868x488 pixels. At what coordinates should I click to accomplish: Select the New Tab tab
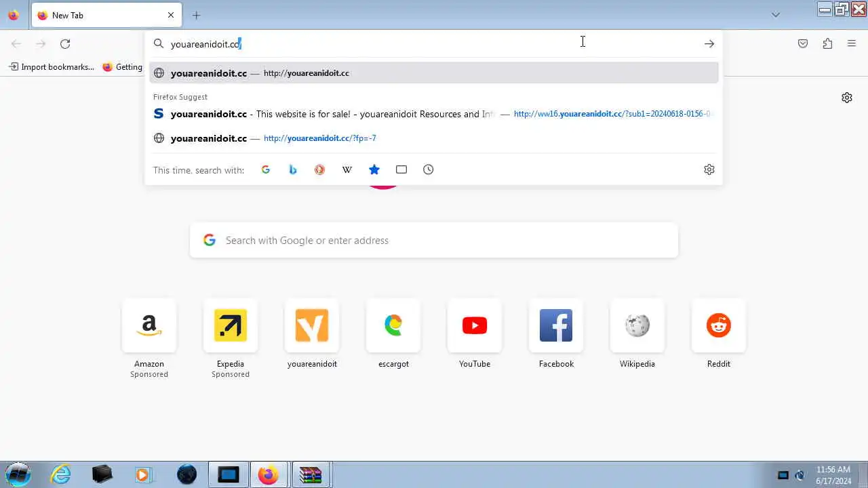tap(106, 15)
